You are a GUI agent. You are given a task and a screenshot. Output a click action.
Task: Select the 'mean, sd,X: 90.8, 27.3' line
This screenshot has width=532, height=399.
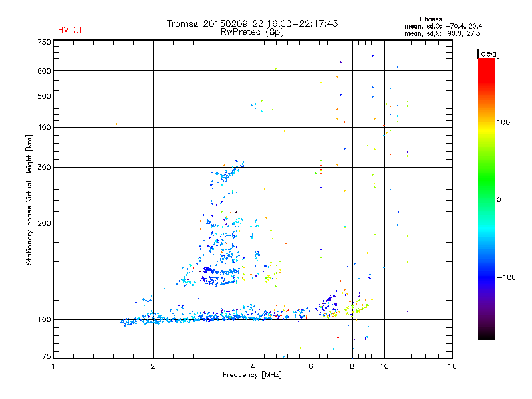[442, 33]
